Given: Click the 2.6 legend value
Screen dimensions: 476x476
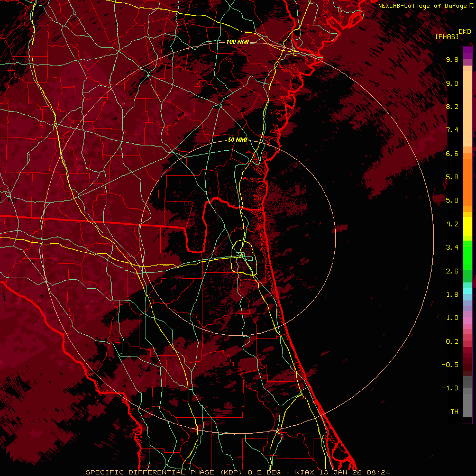Looking at the screenshot, I should (x=452, y=271).
